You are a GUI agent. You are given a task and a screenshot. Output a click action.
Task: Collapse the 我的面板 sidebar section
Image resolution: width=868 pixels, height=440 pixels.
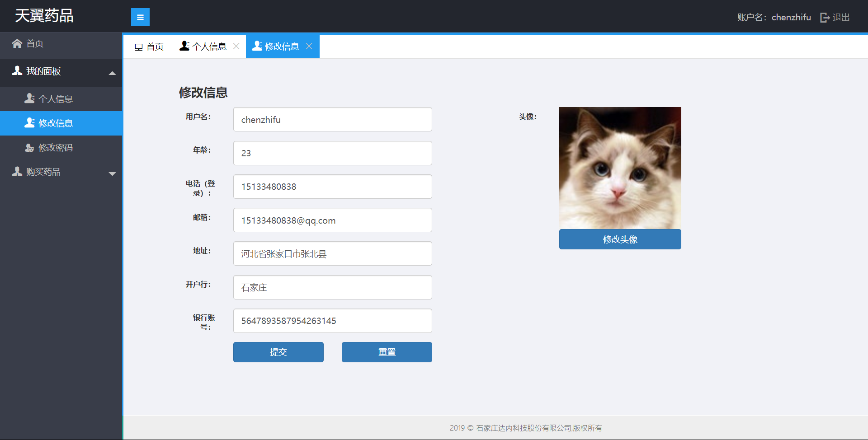click(x=112, y=73)
